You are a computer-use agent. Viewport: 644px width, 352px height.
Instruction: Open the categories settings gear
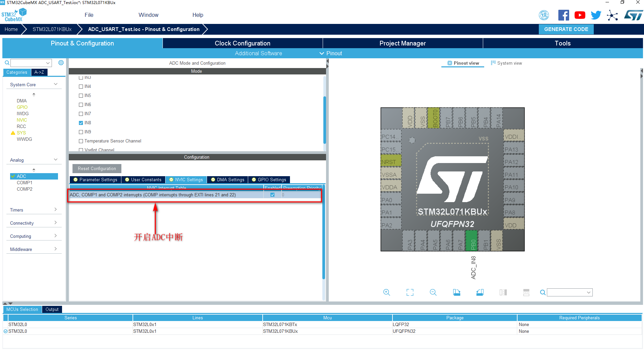coord(61,63)
